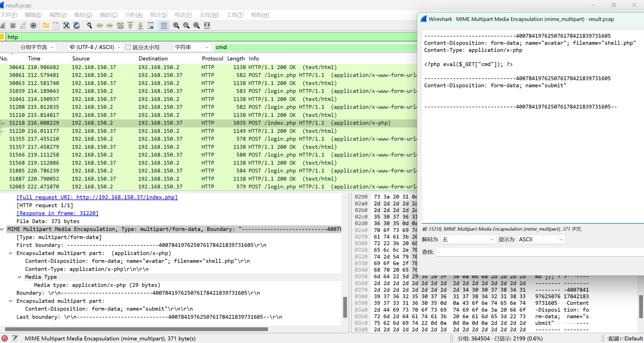The image size is (644, 343).
Task: Jump to last packet icon
Action: [x=140, y=26]
